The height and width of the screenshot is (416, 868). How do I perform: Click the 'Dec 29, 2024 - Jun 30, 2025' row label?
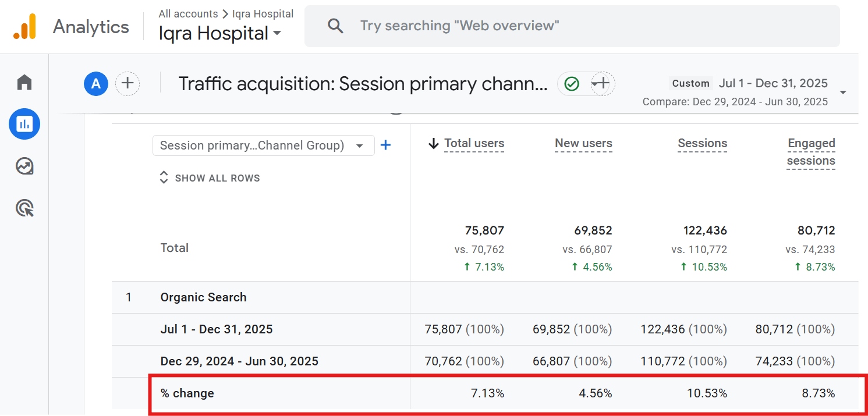(x=239, y=361)
